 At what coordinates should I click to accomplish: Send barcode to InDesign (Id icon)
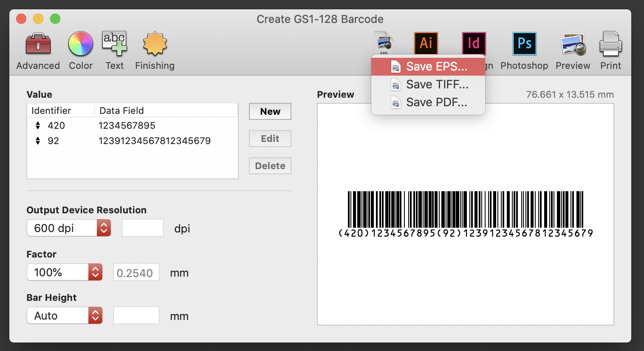(474, 43)
